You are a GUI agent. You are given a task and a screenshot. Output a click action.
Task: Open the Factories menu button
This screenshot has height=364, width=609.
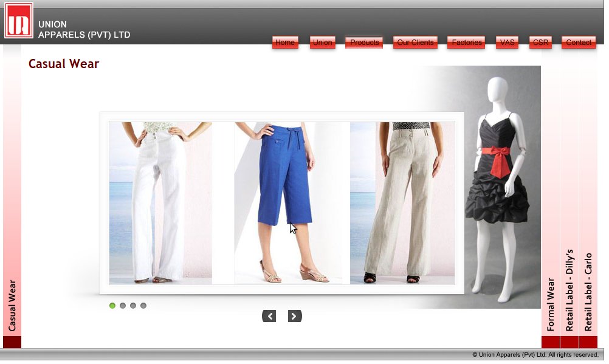[466, 43]
